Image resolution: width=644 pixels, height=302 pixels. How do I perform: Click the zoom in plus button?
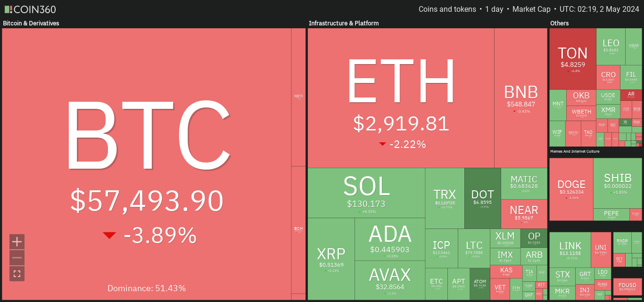pos(17,242)
